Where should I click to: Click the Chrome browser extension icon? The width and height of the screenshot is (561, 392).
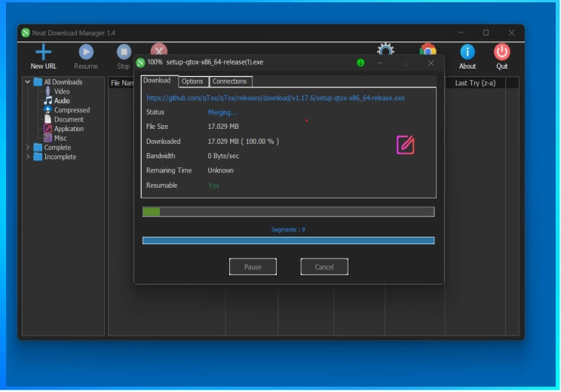point(428,49)
